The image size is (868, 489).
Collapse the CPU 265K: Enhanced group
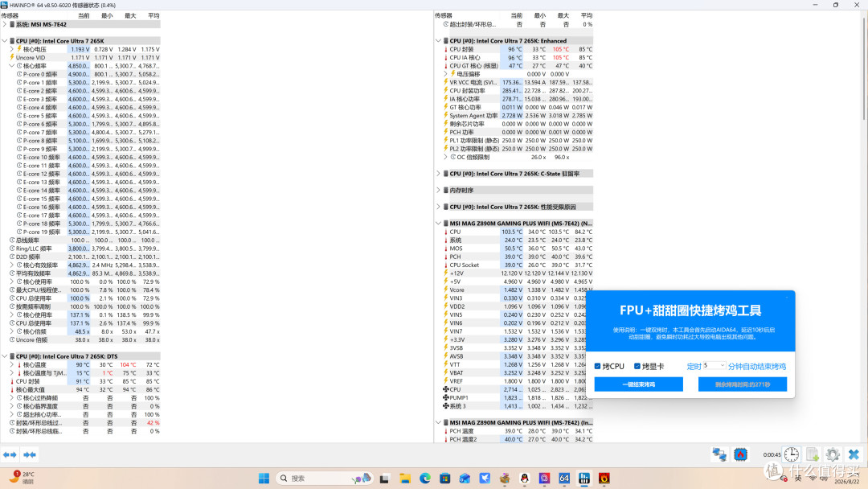[439, 41]
